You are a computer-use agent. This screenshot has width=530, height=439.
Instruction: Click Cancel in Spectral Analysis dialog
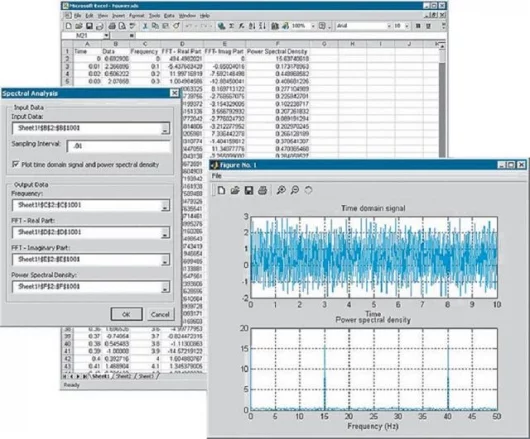(160, 314)
